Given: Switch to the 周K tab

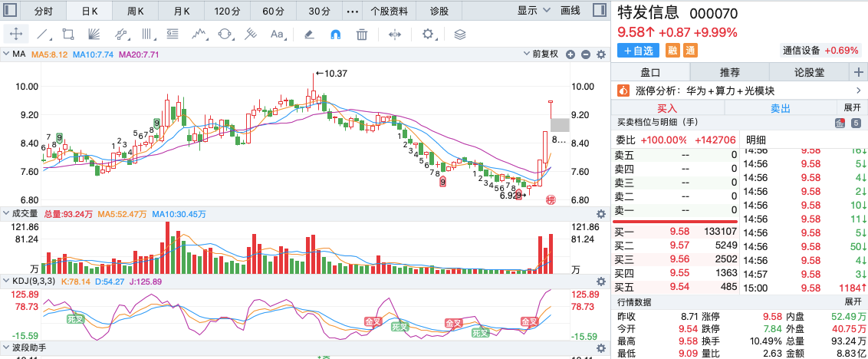Looking at the screenshot, I should [x=135, y=11].
